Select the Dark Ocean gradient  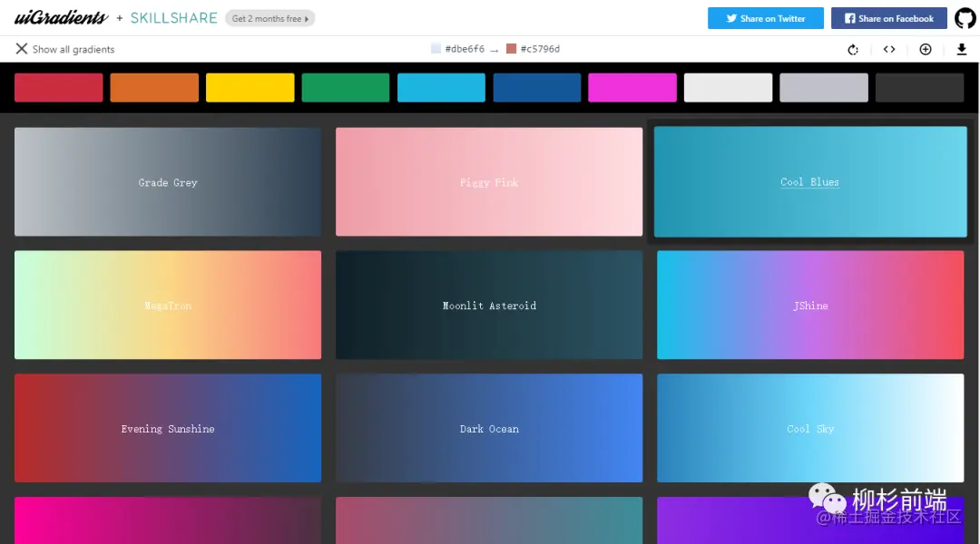[x=489, y=428]
